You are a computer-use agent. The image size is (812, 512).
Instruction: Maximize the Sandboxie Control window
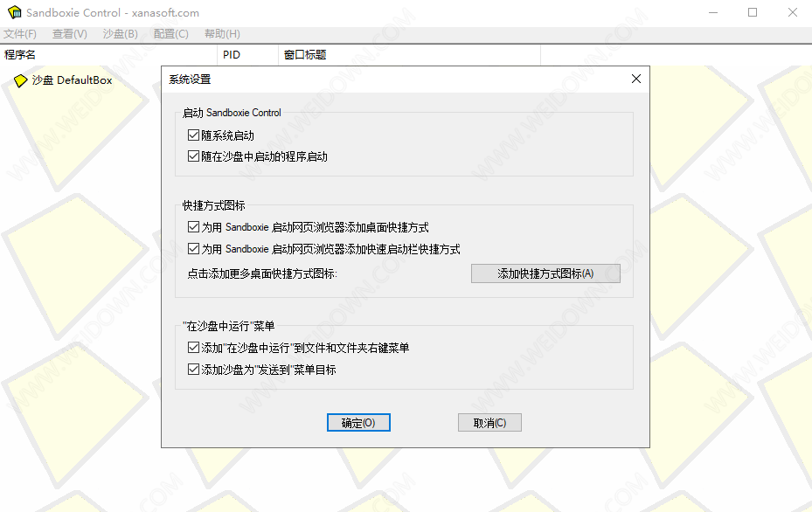753,12
